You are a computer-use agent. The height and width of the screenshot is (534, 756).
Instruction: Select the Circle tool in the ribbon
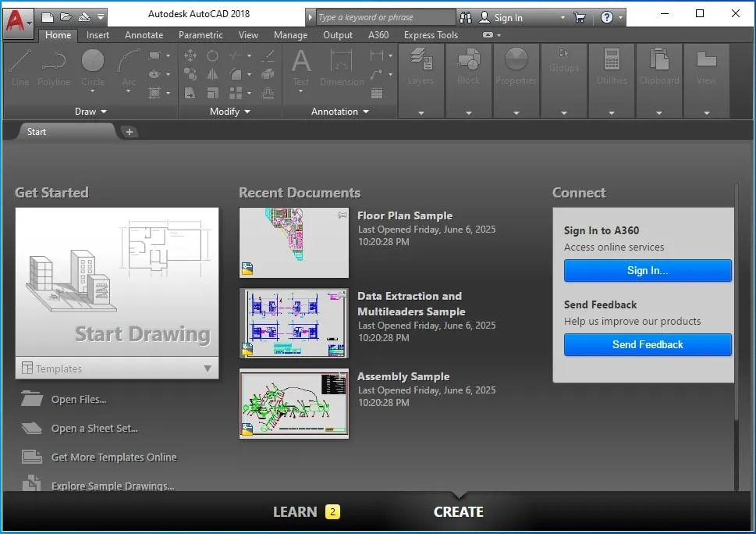tap(93, 67)
